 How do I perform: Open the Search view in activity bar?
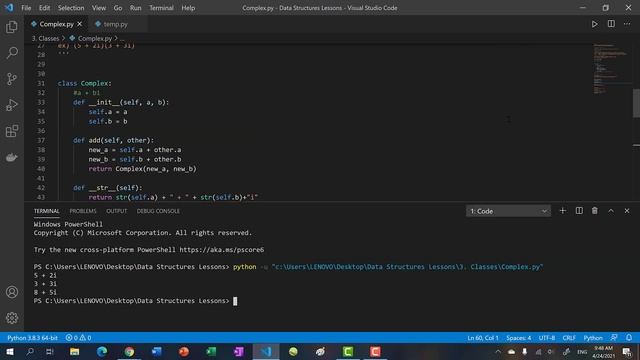coord(12,53)
